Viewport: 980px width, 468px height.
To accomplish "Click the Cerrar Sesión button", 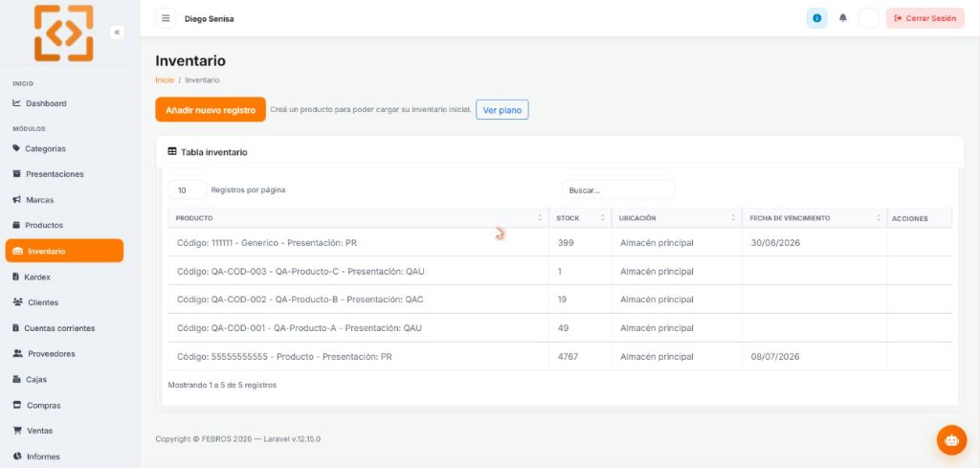I will (925, 18).
